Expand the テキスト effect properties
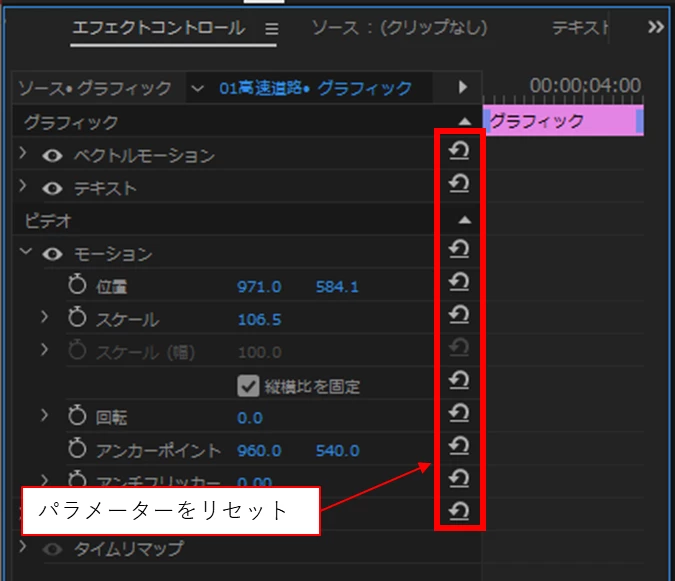Image resolution: width=675 pixels, height=581 pixels. click(23, 186)
